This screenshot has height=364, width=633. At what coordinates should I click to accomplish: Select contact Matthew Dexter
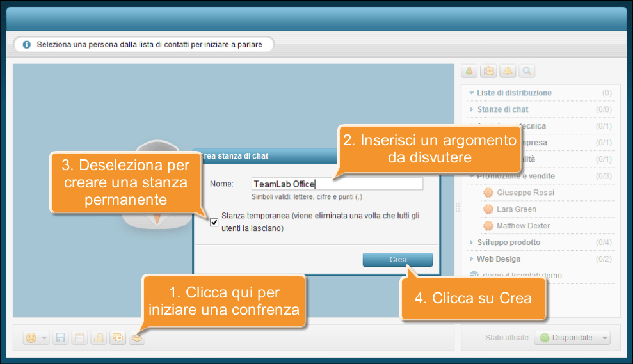pyautogui.click(x=523, y=226)
